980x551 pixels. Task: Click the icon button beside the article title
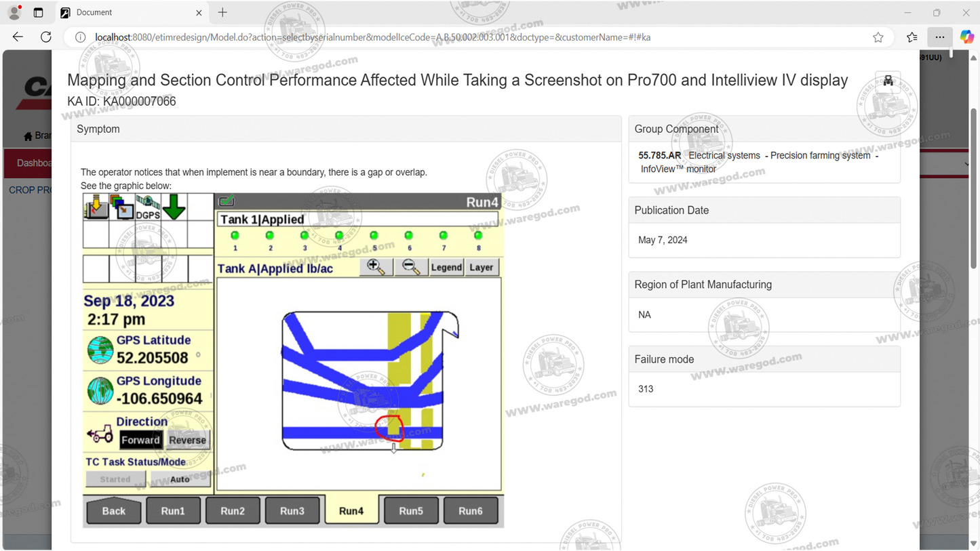888,81
